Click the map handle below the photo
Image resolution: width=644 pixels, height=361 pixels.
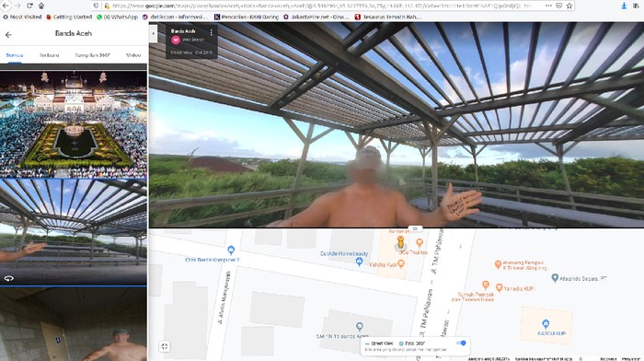[415, 228]
